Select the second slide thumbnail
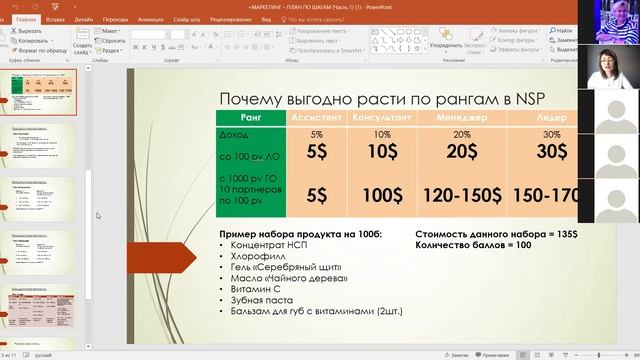Screen dimensions: 640x360 click(x=38, y=146)
